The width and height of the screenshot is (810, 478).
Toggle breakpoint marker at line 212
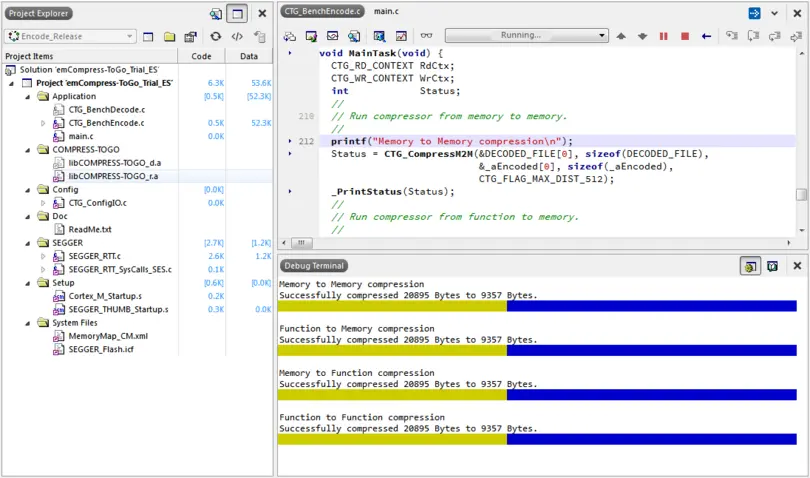click(290, 141)
